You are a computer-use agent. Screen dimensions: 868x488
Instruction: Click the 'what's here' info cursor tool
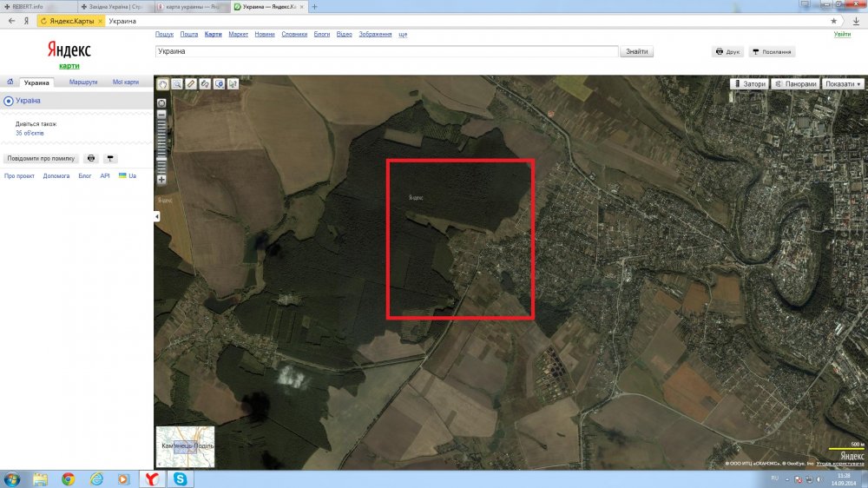coord(233,83)
